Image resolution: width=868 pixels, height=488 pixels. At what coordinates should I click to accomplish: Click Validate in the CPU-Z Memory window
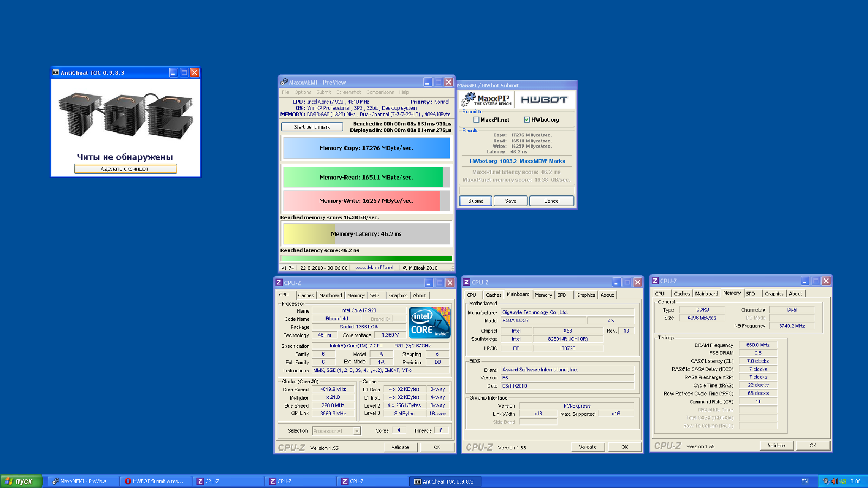776,446
